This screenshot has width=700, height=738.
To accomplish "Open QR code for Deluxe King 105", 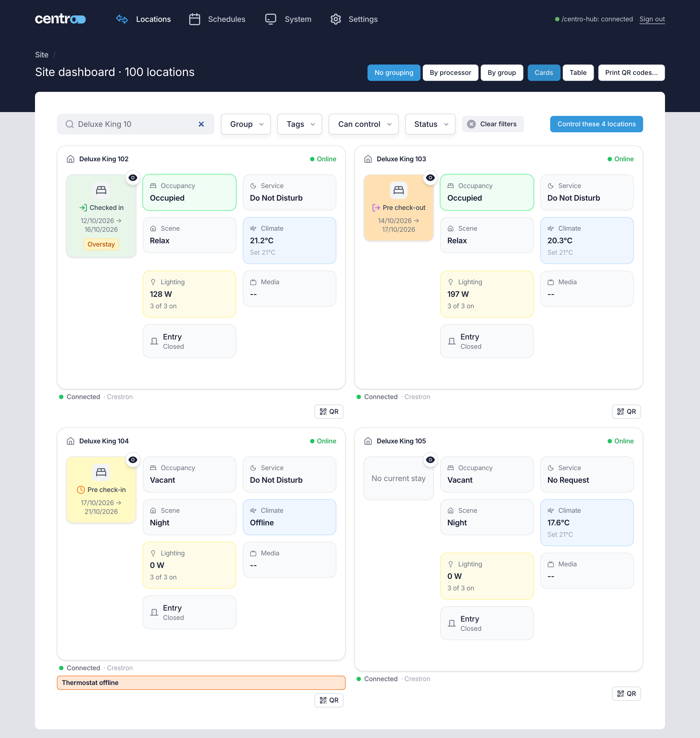I will (626, 694).
